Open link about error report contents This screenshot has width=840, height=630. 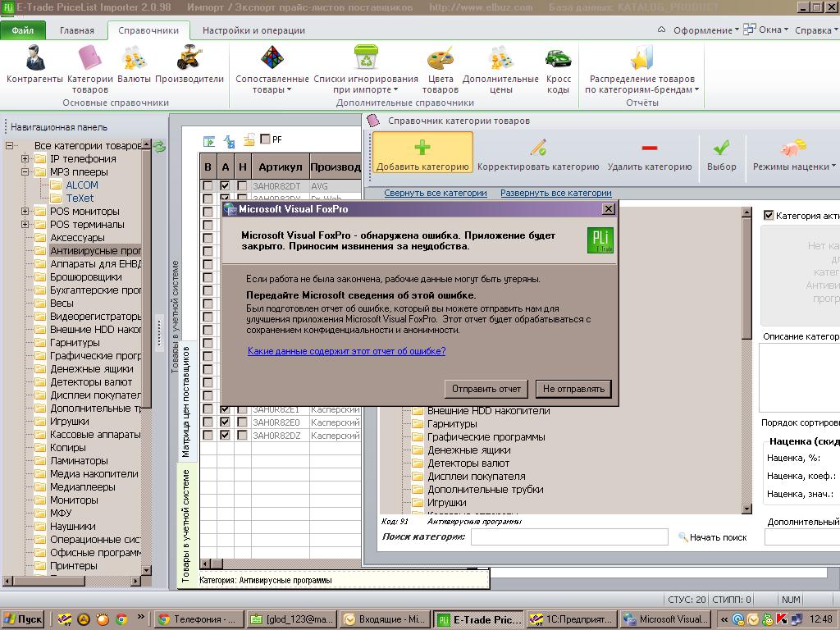pos(346,351)
